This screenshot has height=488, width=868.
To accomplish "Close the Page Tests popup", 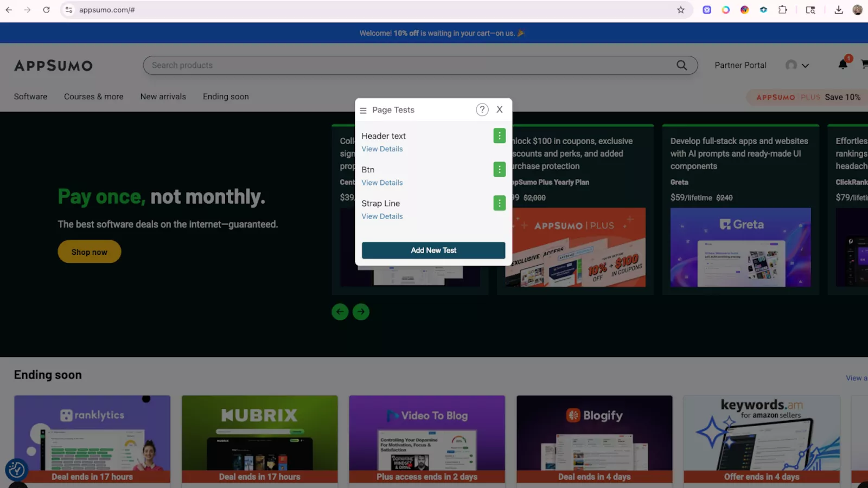I will 500,110.
